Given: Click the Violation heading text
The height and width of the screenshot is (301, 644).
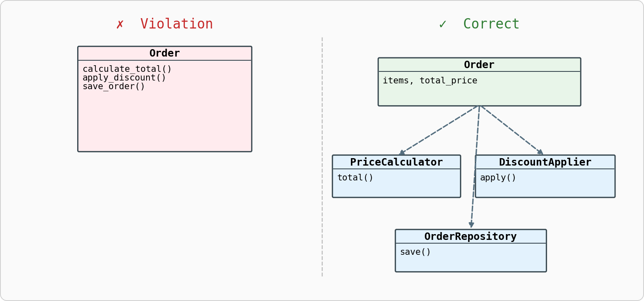Looking at the screenshot, I should click(176, 24).
